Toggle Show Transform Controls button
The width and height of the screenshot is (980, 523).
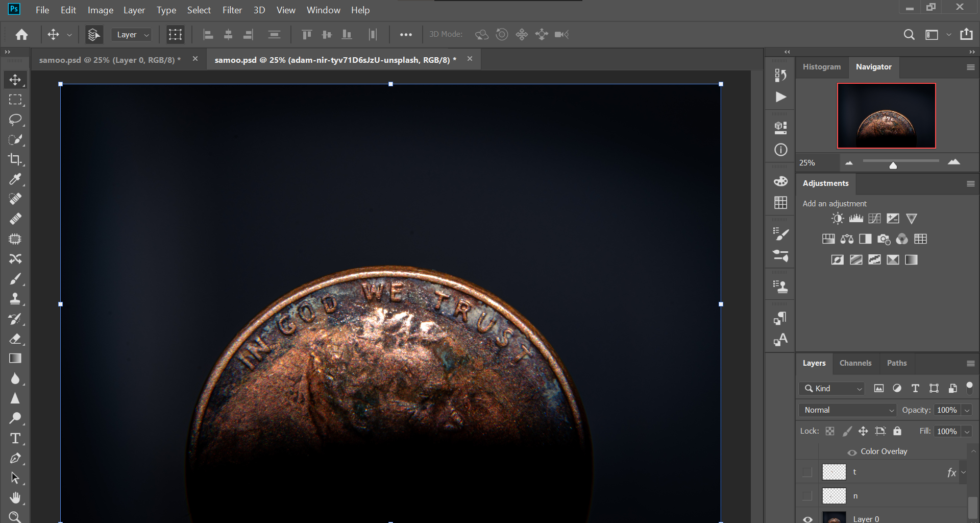coord(175,34)
